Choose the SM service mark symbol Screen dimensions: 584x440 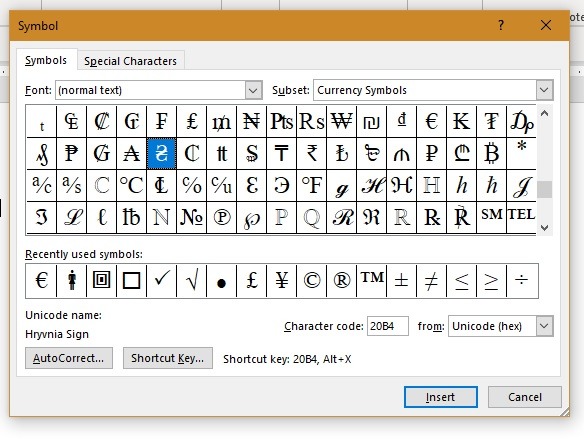click(x=491, y=218)
